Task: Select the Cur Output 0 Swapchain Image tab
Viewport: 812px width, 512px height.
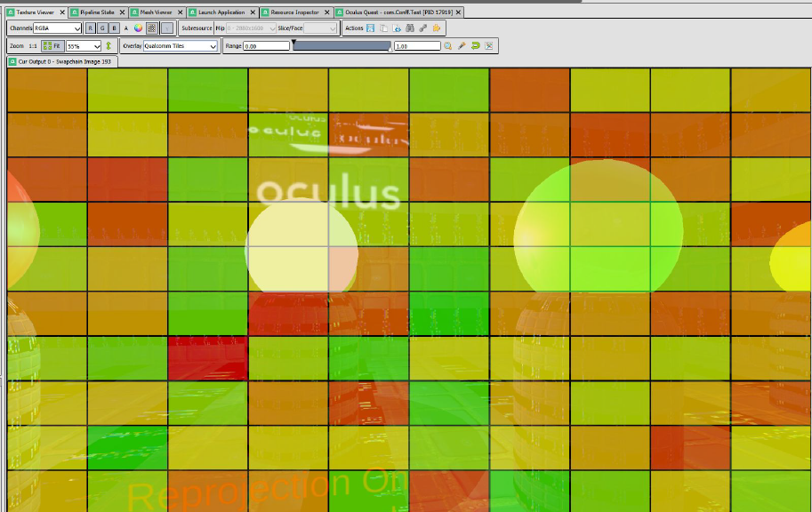Action: click(x=62, y=61)
